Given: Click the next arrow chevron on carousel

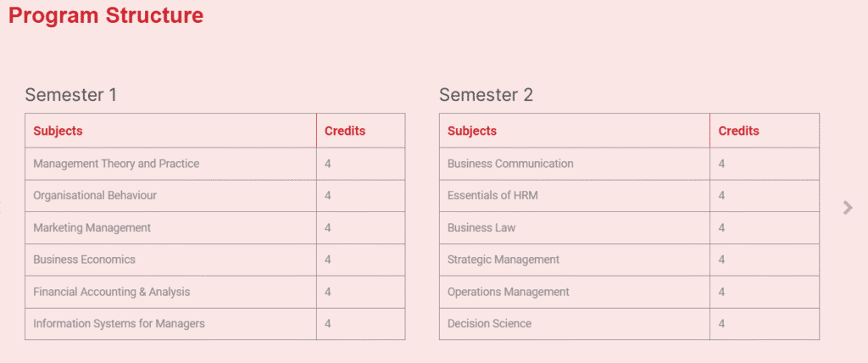Looking at the screenshot, I should coord(848,208).
